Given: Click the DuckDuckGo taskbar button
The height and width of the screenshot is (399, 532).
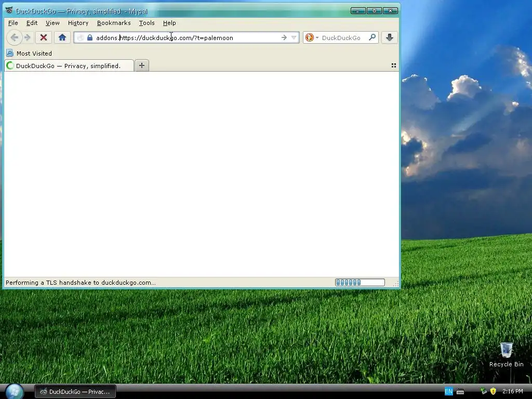Looking at the screenshot, I should 75,392.
